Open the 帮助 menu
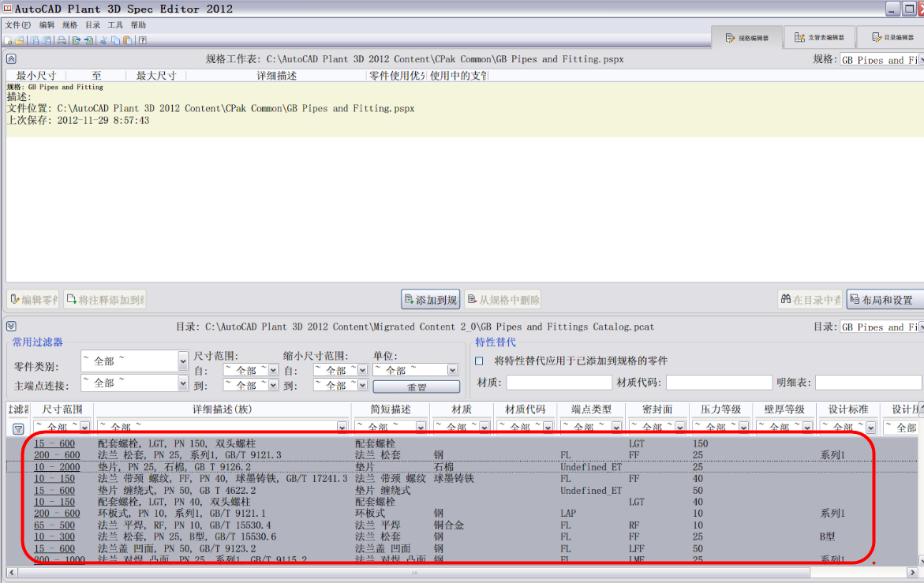Image resolution: width=924 pixels, height=583 pixels. pos(139,24)
